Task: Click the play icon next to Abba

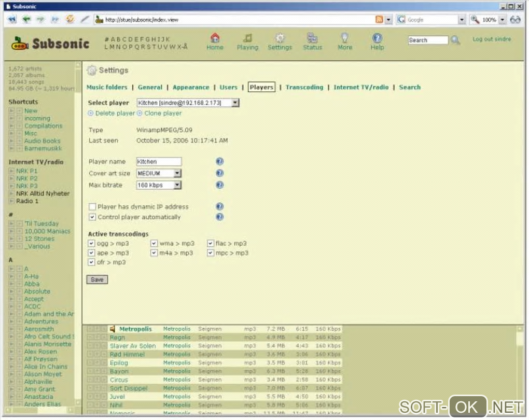Action: (11, 284)
